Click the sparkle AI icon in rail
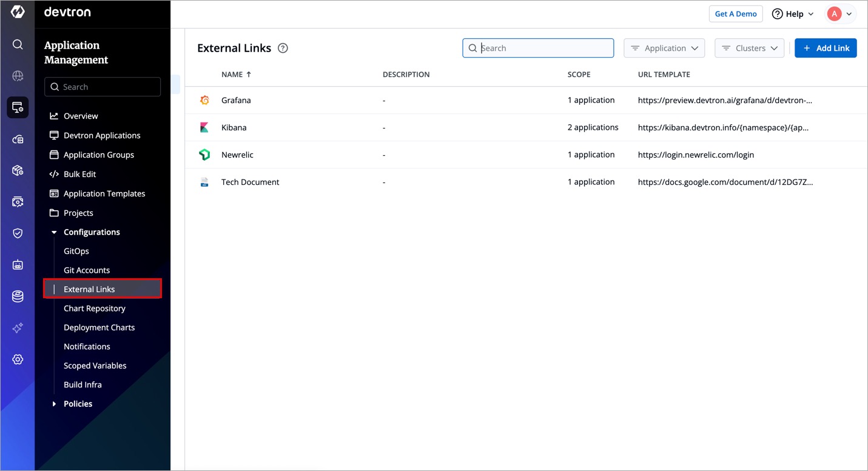868x471 pixels. (18, 328)
